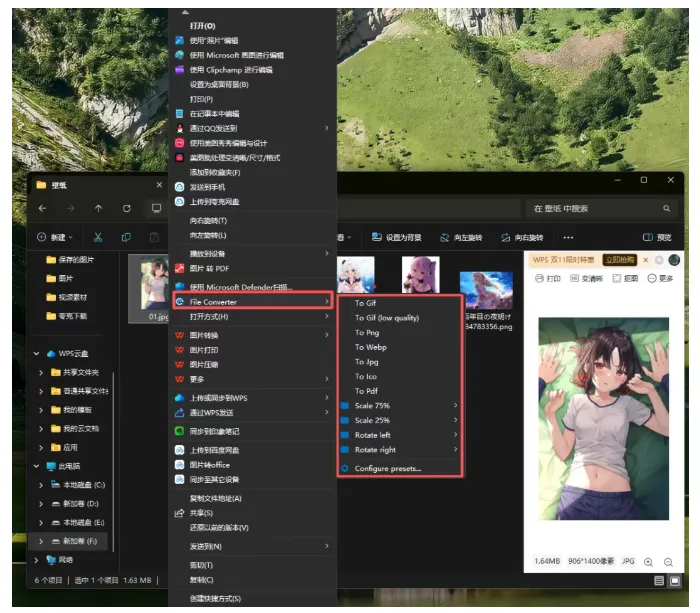700x613 pixels.
Task: Click the zoom out magnifier icon
Action: pyautogui.click(x=668, y=562)
